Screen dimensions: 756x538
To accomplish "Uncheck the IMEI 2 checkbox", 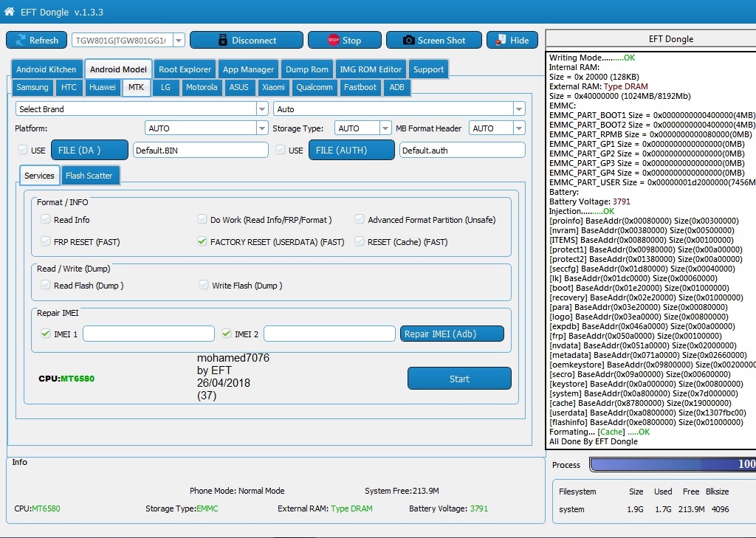I will (x=226, y=333).
